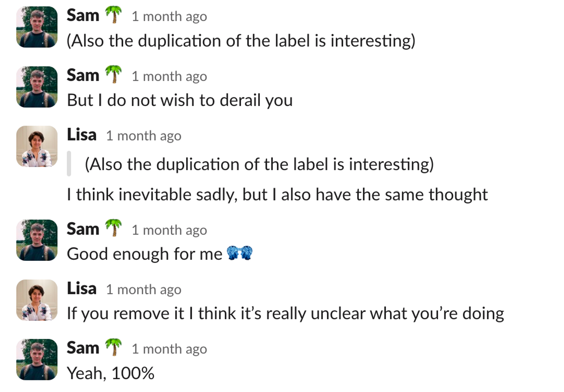Click the Sam name above "Yeah, 100%"
The height and width of the screenshot is (392, 564).
(x=83, y=348)
